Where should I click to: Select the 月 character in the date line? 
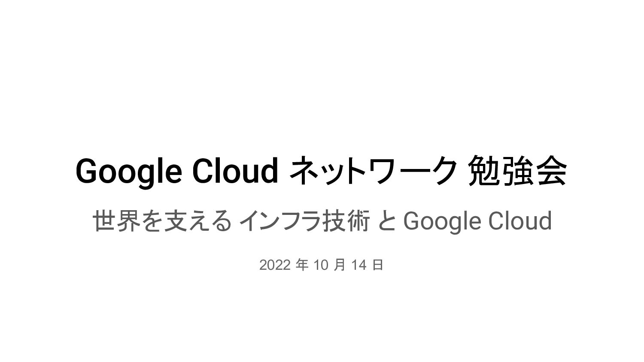pyautogui.click(x=339, y=265)
